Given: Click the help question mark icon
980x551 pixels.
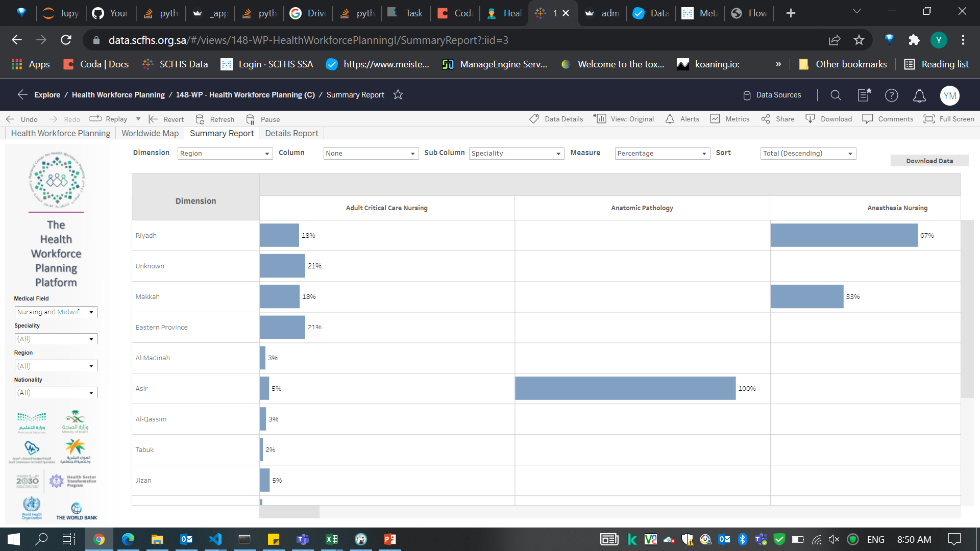Looking at the screenshot, I should [x=891, y=95].
